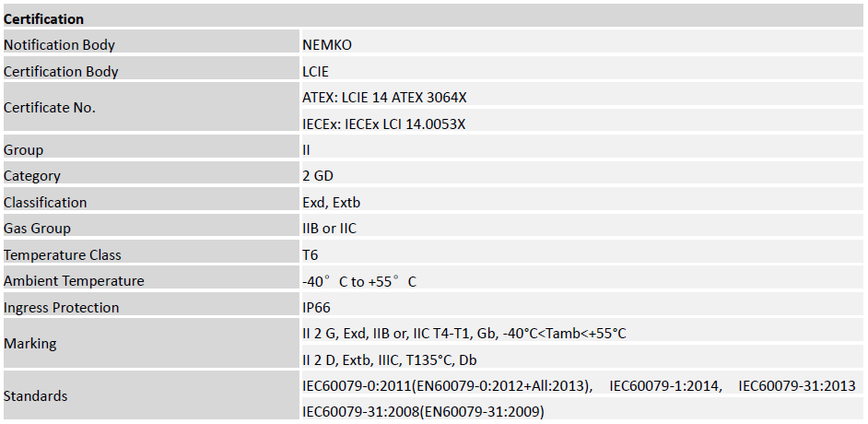Click the T6 temperature class value
Screen dimensions: 868x424
coord(311,255)
